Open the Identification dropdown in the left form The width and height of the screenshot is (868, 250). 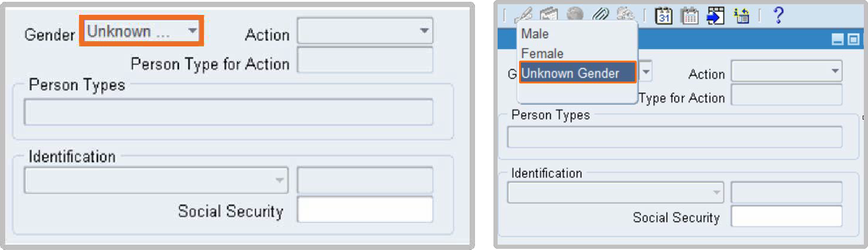[156, 180]
